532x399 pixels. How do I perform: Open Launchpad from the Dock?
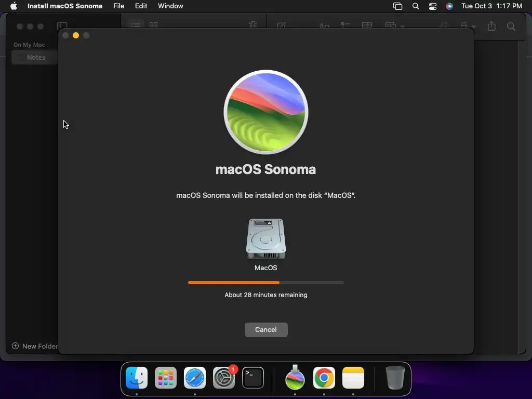tap(166, 378)
